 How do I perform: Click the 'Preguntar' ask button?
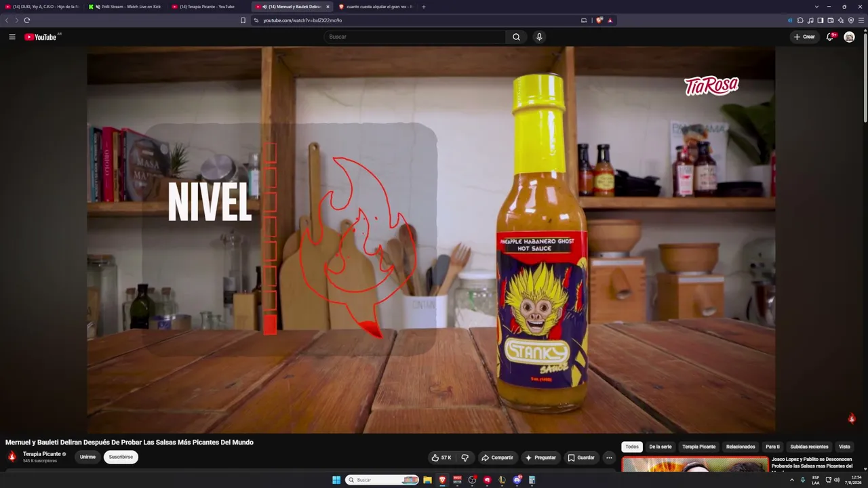[540, 457]
